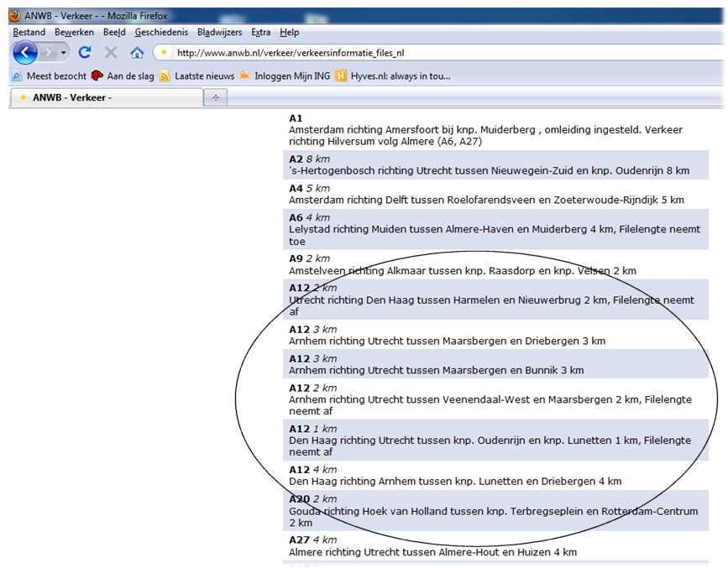Open the history dropdown next to forward arrow

coord(64,53)
